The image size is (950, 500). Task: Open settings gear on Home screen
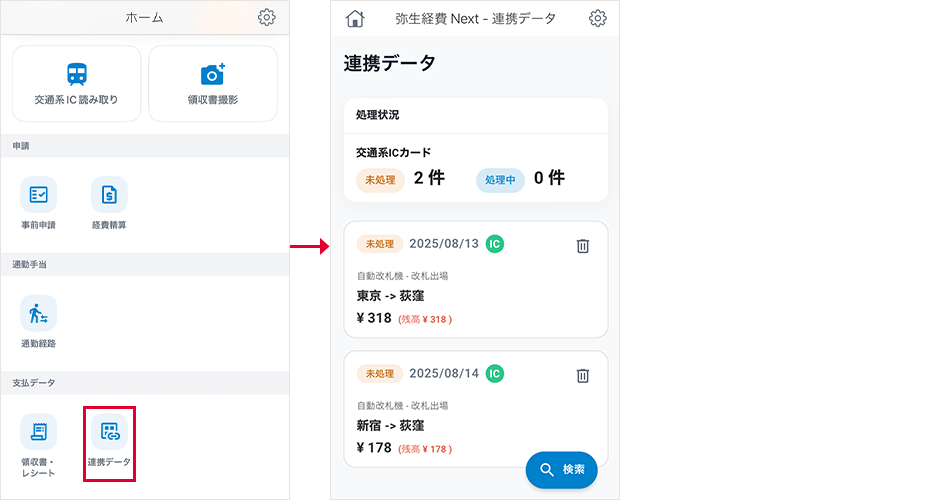pos(266,17)
